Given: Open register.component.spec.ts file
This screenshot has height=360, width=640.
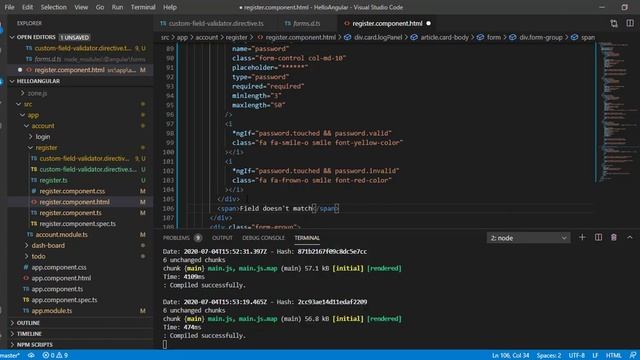Looking at the screenshot, I should point(77,224).
